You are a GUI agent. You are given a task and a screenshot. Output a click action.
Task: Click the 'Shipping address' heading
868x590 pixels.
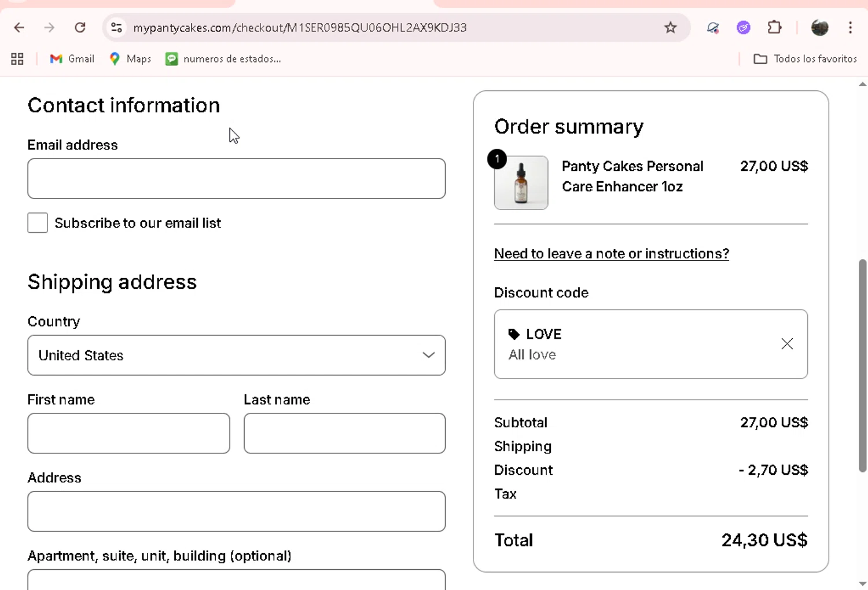[112, 282]
